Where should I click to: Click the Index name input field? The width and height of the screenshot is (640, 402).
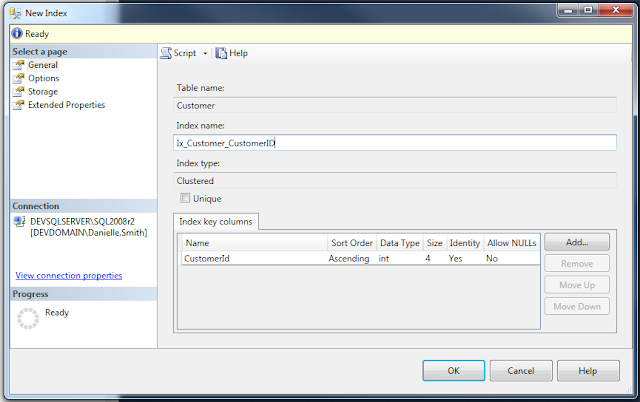click(x=395, y=143)
